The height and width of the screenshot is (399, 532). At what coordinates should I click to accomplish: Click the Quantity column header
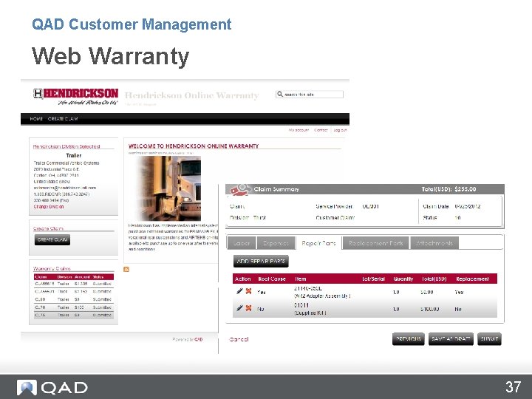point(403,279)
